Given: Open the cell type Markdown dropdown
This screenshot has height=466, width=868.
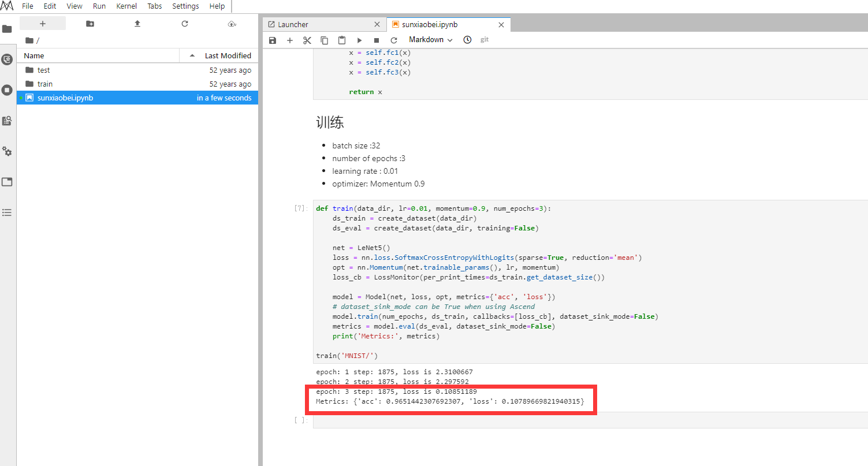Looking at the screenshot, I should pyautogui.click(x=431, y=40).
